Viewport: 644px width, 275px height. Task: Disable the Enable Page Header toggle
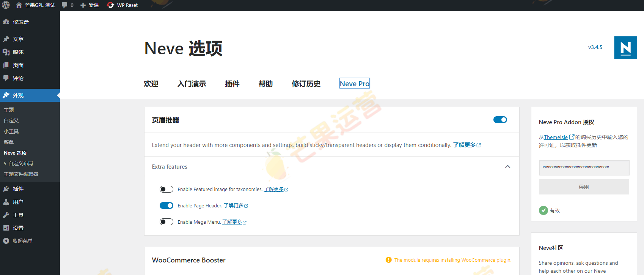[x=166, y=205]
